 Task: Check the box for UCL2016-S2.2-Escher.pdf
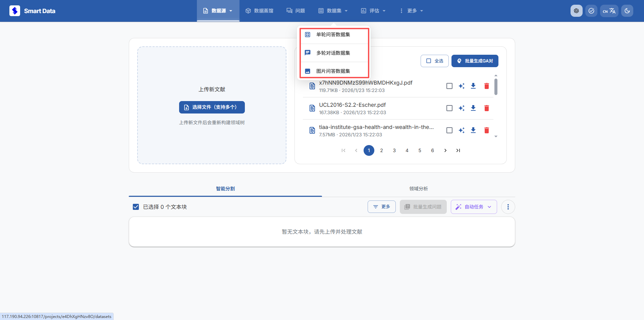[x=449, y=108]
